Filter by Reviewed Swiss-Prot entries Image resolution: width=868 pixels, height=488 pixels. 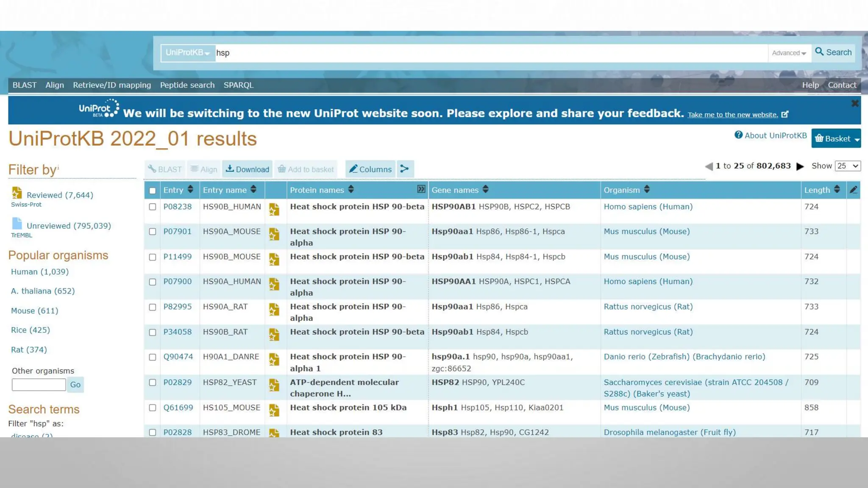[x=59, y=195]
